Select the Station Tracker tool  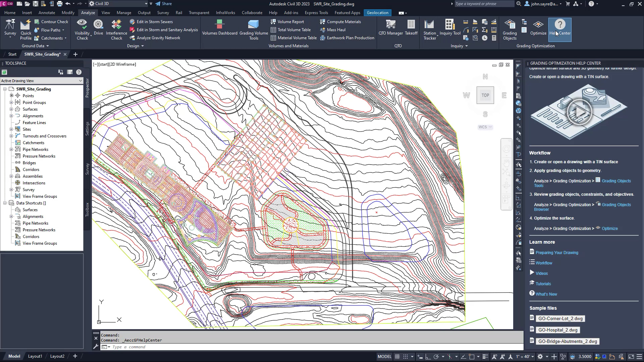(429, 29)
